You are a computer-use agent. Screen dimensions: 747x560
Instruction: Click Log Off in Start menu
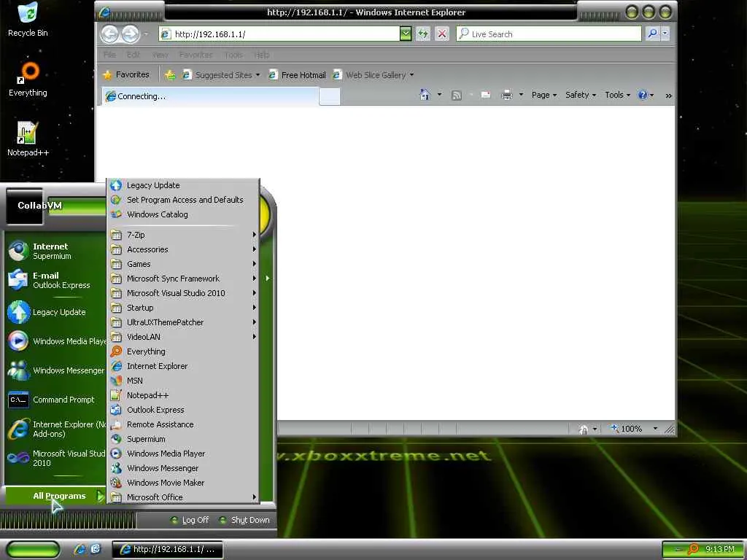point(190,520)
